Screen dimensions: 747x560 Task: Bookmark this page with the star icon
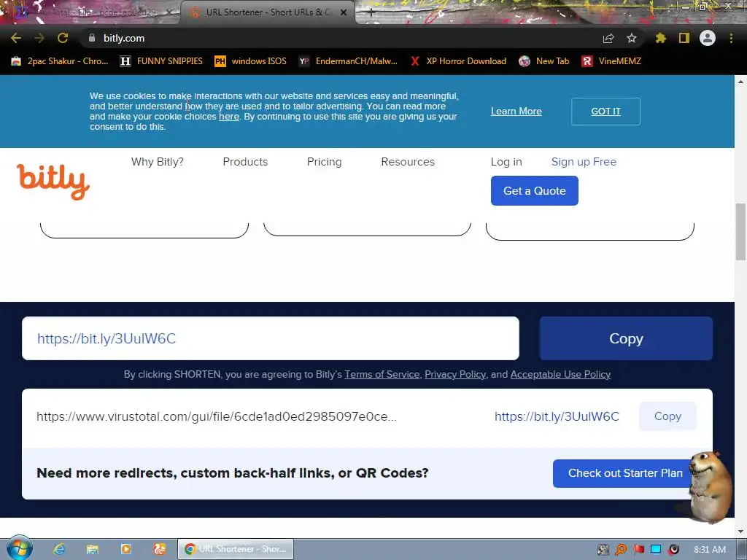pos(632,38)
